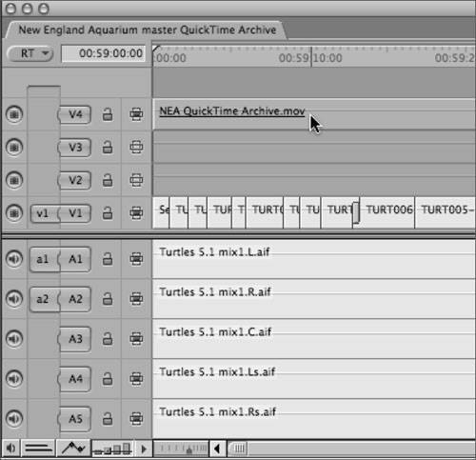This screenshot has height=460, width=476.
Task: Change track height setting
Action: 112,449
